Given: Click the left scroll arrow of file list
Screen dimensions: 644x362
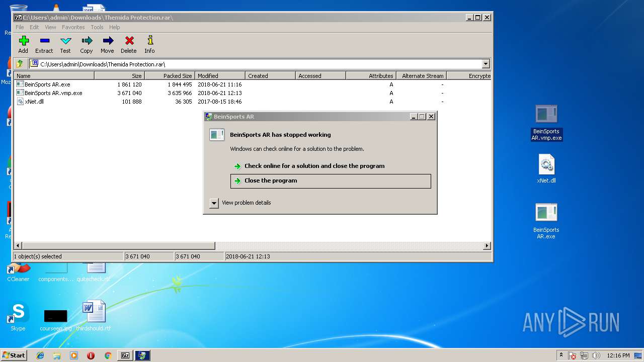Looking at the screenshot, I should click(x=19, y=246).
